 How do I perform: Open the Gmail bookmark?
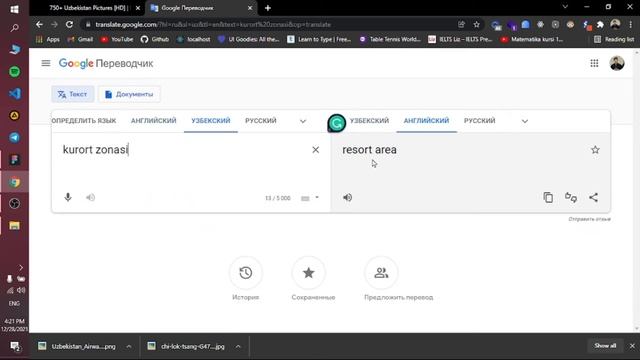click(x=80, y=40)
